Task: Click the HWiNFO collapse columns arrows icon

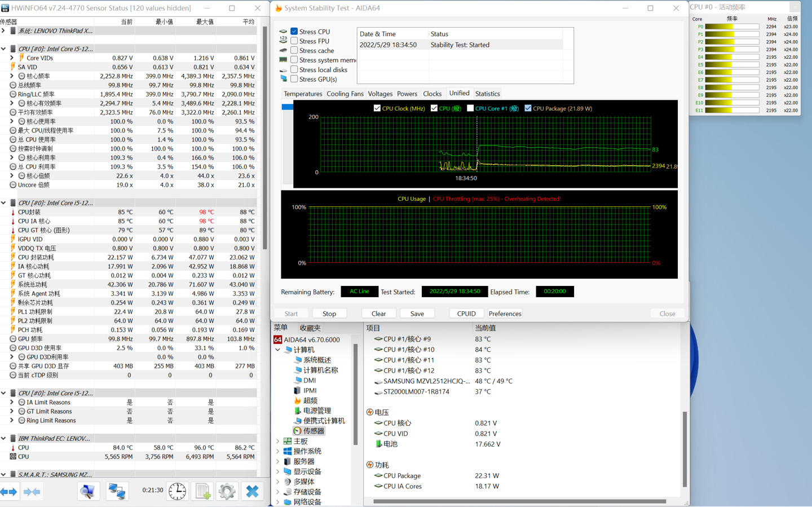Action: click(32, 492)
